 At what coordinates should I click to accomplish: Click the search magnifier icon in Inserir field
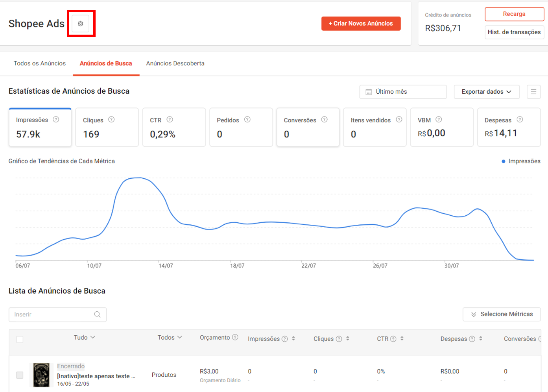coord(97,314)
